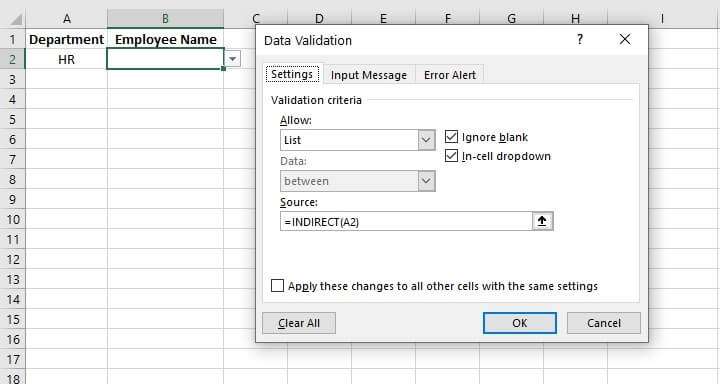Select row 14 header
The image size is (720, 384).
pyautogui.click(x=12, y=299)
